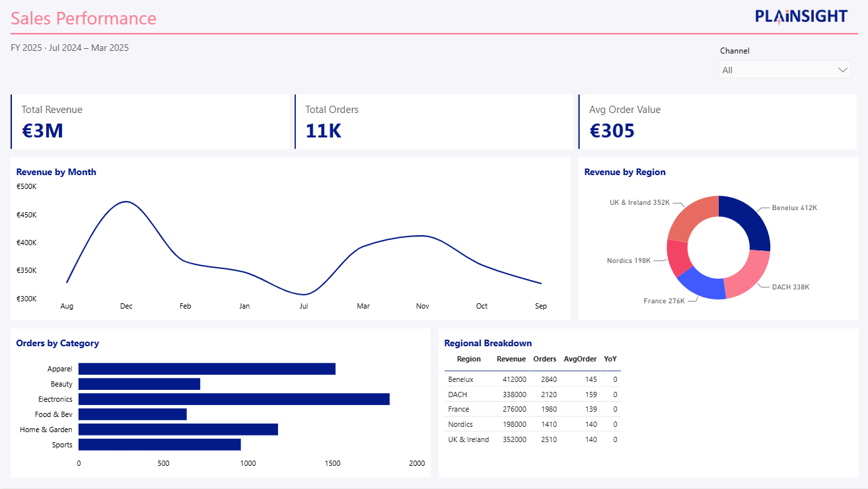Click the Benelux donut slice
The width and height of the screenshot is (868, 489).
click(749, 220)
